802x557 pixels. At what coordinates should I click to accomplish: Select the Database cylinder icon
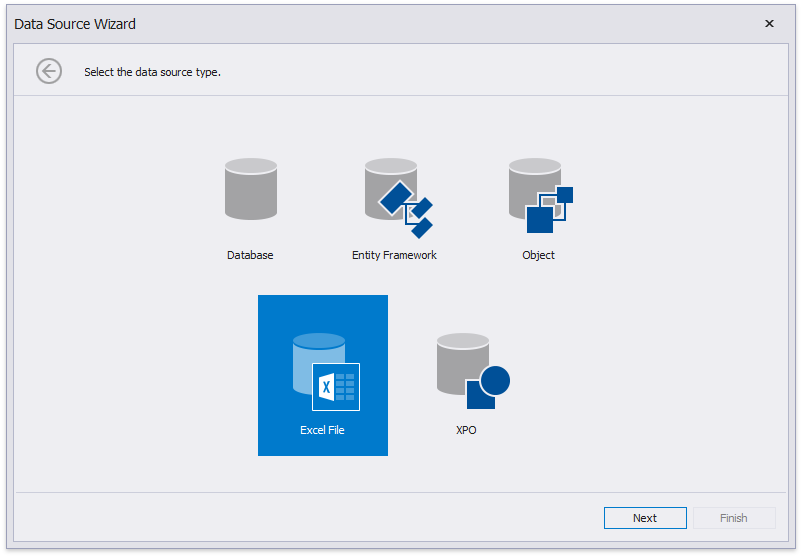[250, 189]
